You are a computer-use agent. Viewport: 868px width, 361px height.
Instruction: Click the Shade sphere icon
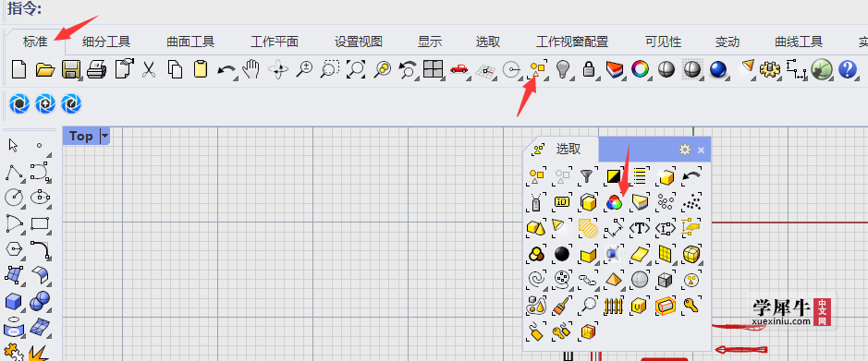[x=666, y=69]
